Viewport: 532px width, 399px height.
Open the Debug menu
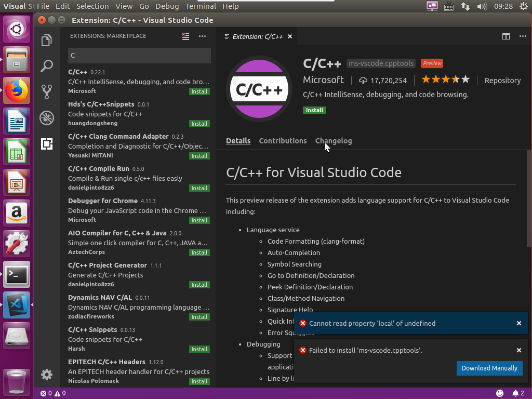[x=167, y=6]
